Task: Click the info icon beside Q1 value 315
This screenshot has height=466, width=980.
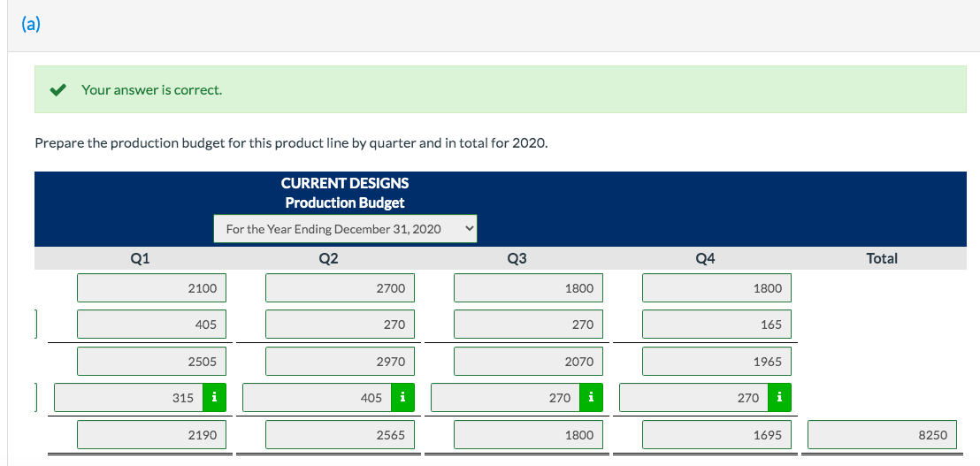Action: pyautogui.click(x=214, y=397)
